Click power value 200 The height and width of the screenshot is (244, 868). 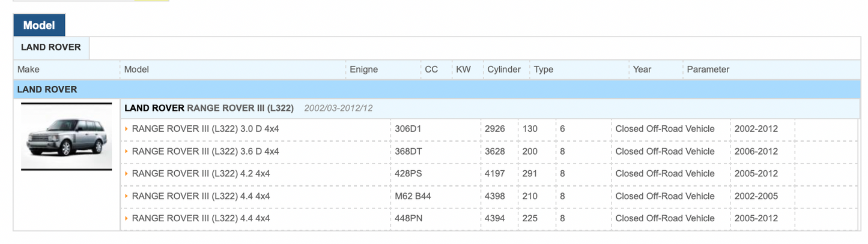[x=530, y=152]
